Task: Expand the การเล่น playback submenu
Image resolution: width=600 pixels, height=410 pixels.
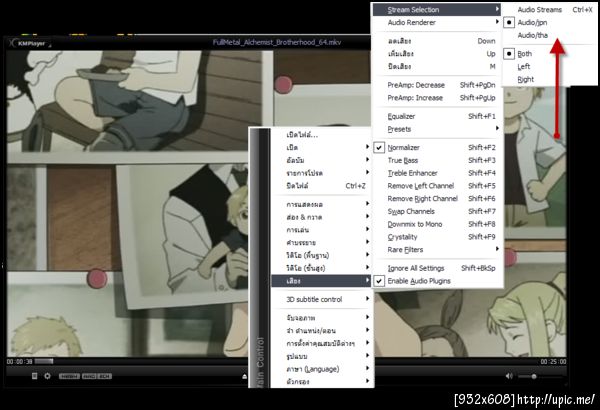Action: pos(321,230)
